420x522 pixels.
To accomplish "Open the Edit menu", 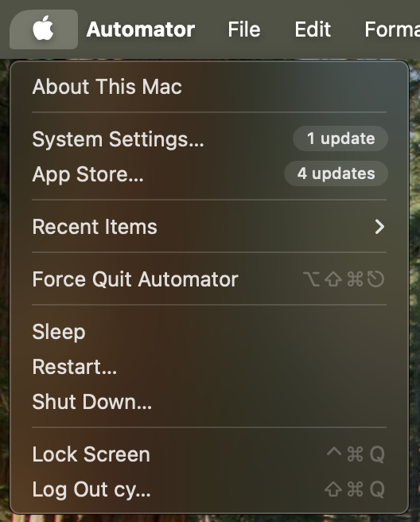I will point(313,29).
